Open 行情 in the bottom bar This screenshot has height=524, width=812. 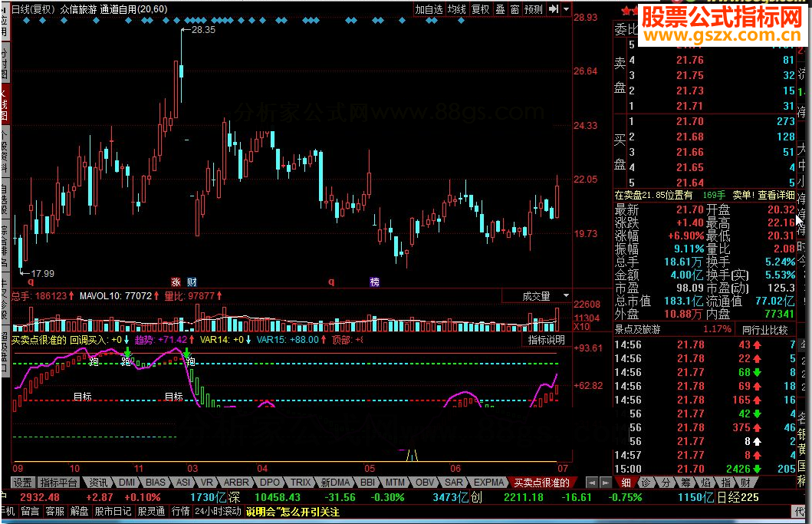coord(180,512)
